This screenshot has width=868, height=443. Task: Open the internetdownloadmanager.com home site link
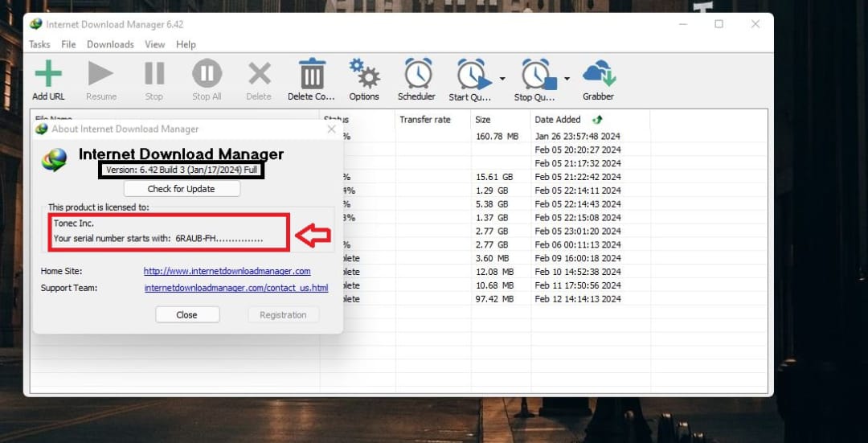pos(227,271)
